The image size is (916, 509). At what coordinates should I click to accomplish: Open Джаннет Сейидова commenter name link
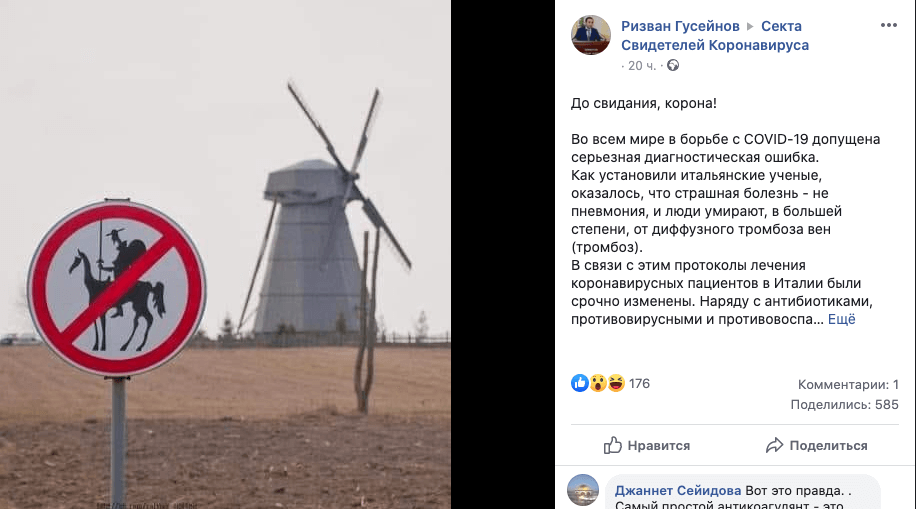coord(678,490)
